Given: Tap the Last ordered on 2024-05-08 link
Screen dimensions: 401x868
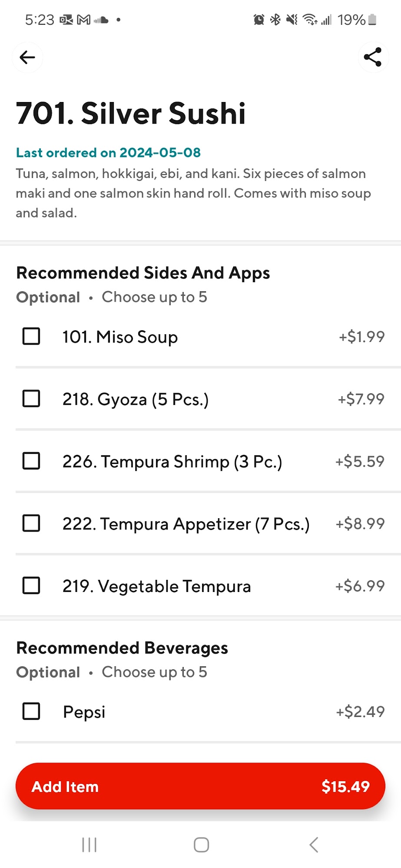Looking at the screenshot, I should coord(108,153).
